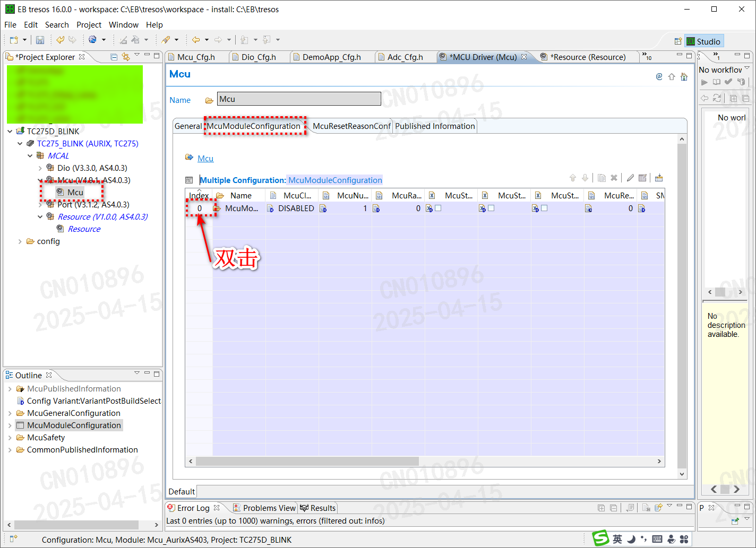Screen dimensions: 756x548
Task: Click the Outline panel horizontal scrollbar
Action: [x=76, y=525]
